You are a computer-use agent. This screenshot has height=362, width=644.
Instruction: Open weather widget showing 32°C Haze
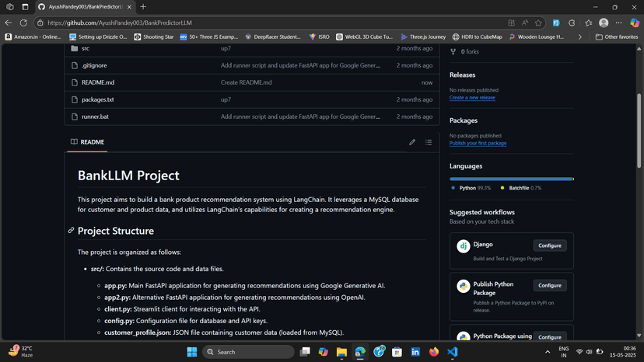pyautogui.click(x=20, y=352)
